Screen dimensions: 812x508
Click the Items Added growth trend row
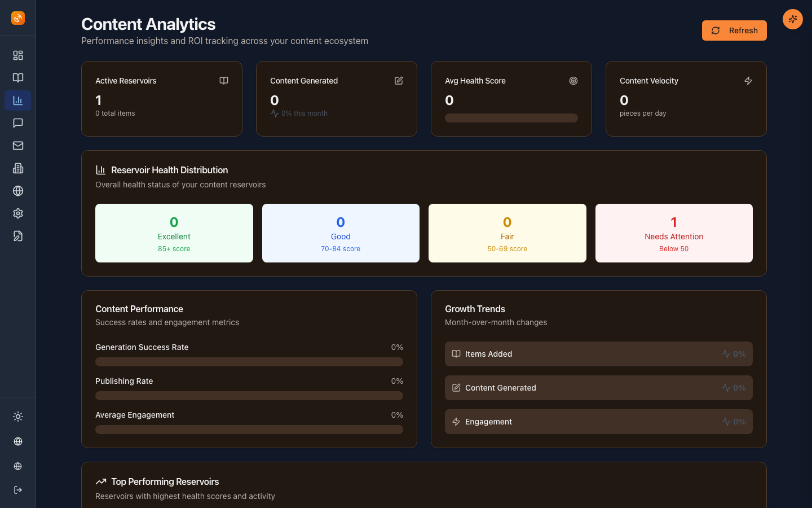[599, 354]
